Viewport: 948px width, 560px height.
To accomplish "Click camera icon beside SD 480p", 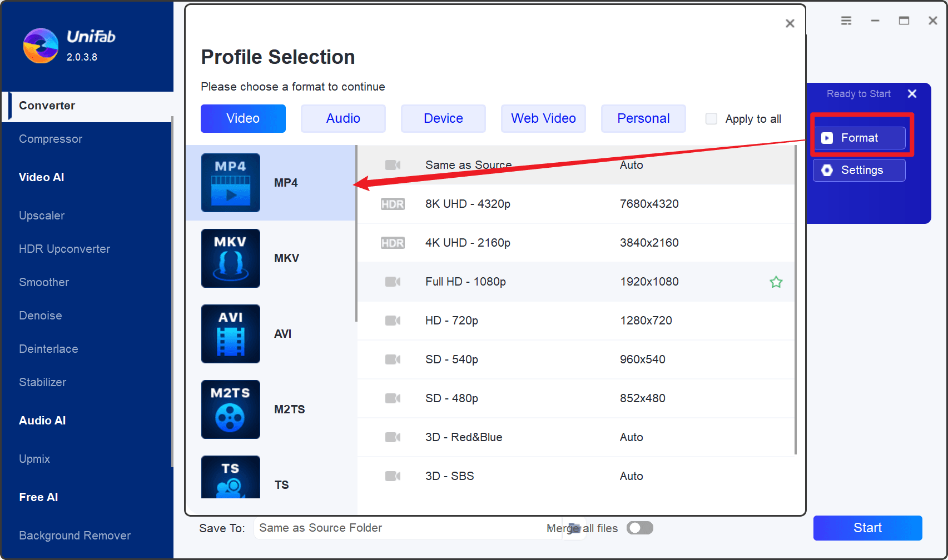I will pos(393,398).
